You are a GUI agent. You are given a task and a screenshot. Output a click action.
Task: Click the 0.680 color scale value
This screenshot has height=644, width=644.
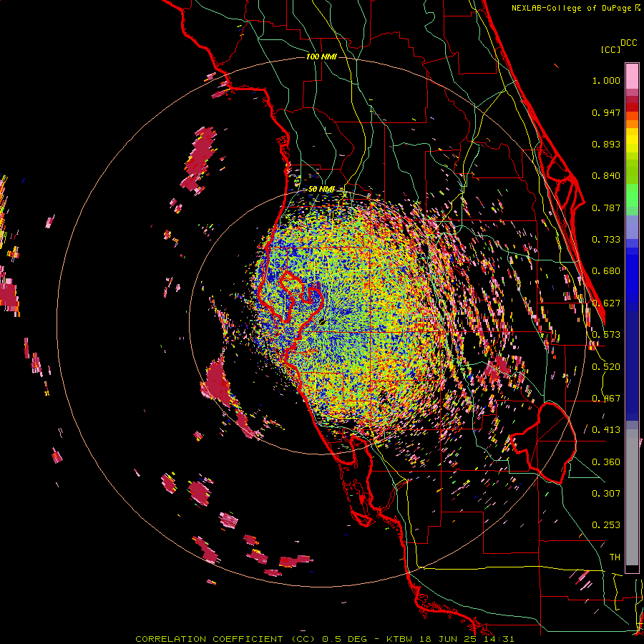click(606, 271)
